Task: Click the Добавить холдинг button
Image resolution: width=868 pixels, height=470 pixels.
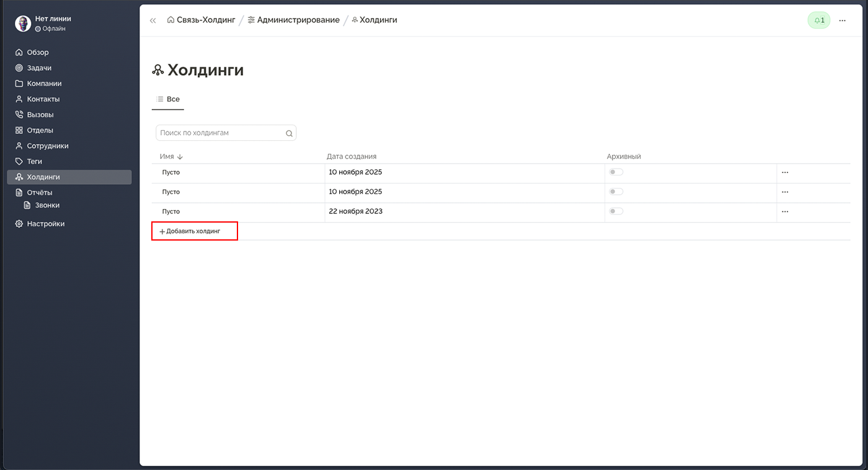Action: click(194, 231)
